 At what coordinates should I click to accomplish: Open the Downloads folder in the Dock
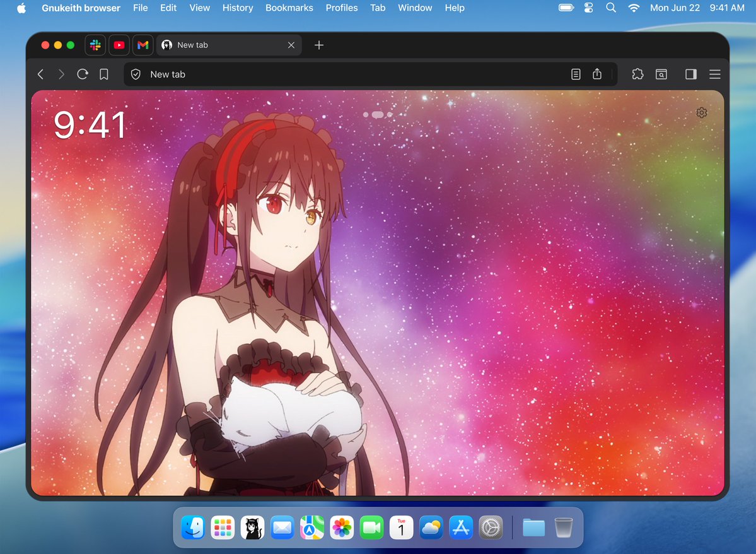(x=533, y=527)
